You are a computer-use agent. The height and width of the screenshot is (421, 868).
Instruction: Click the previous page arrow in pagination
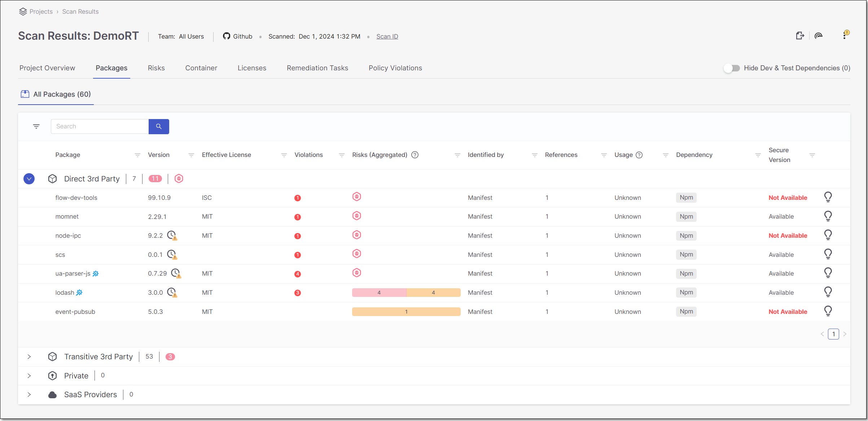(x=822, y=334)
